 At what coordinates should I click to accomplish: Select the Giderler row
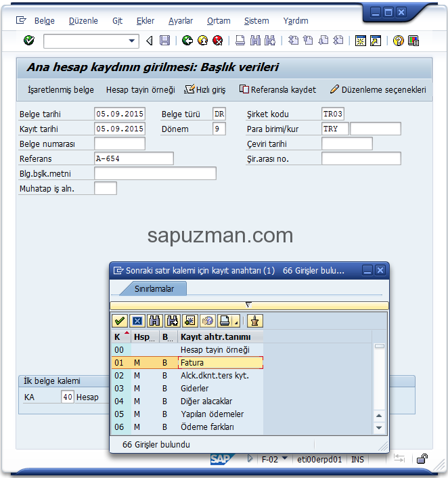click(x=187, y=389)
